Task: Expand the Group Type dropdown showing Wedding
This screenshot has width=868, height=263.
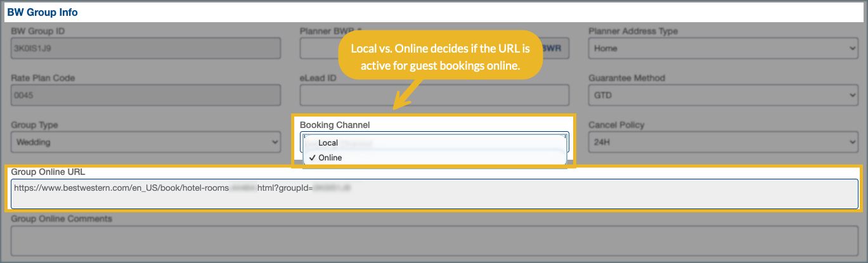Action: [145, 143]
